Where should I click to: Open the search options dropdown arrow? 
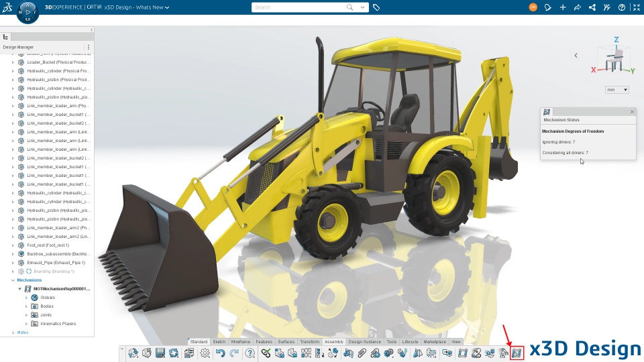click(x=362, y=7)
